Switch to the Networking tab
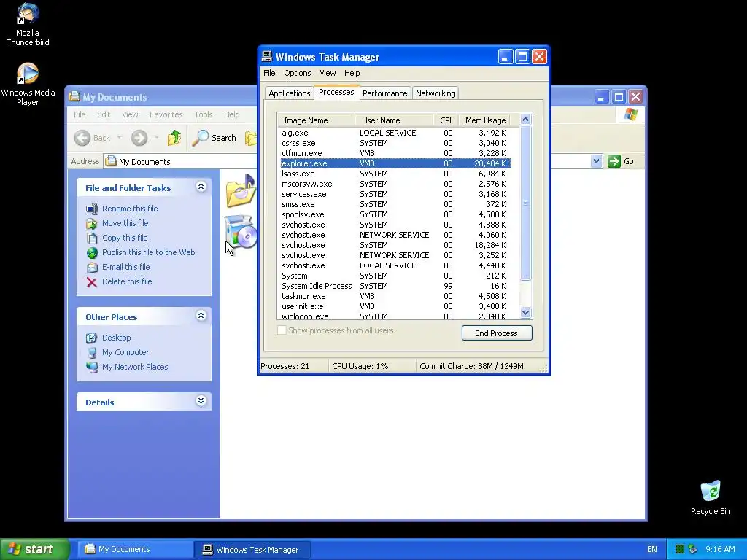 tap(436, 93)
